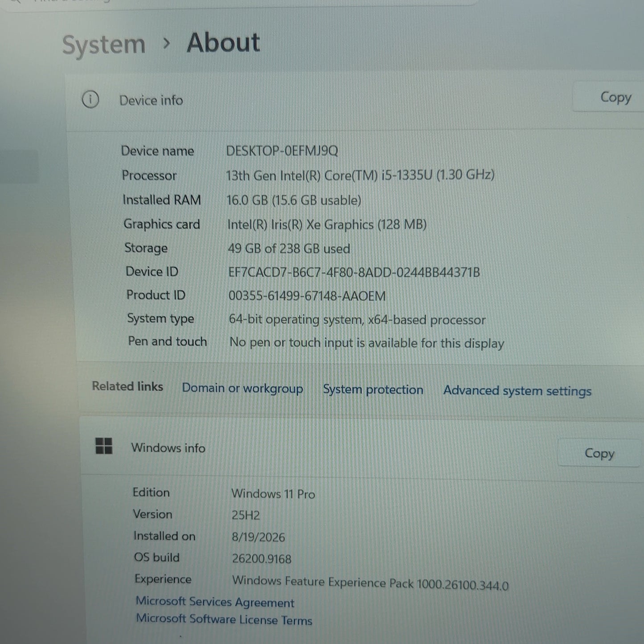
Task: Go back to System in breadcrumb
Action: click(104, 45)
